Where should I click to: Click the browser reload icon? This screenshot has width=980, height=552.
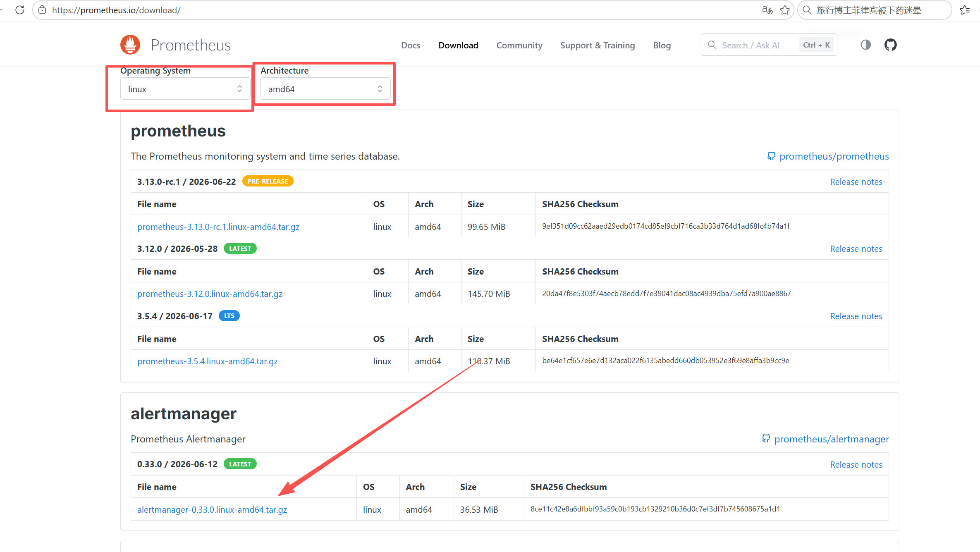tap(20, 10)
